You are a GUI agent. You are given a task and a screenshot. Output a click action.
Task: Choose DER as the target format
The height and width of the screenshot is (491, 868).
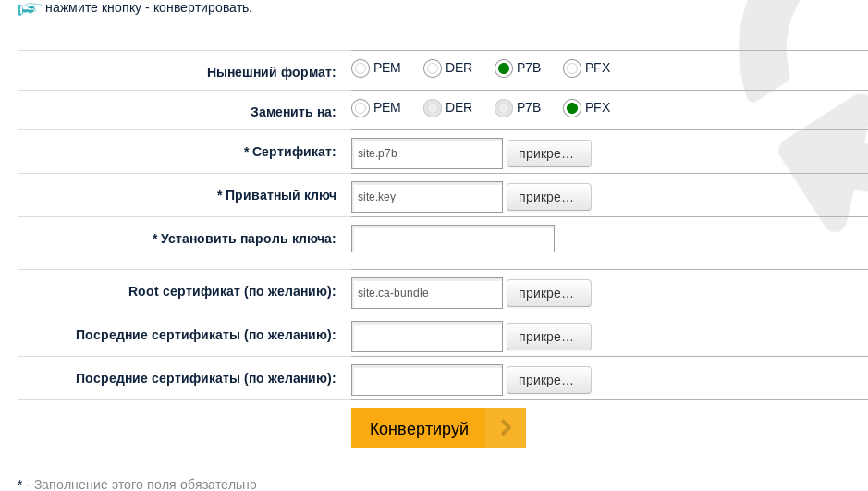pyautogui.click(x=433, y=108)
